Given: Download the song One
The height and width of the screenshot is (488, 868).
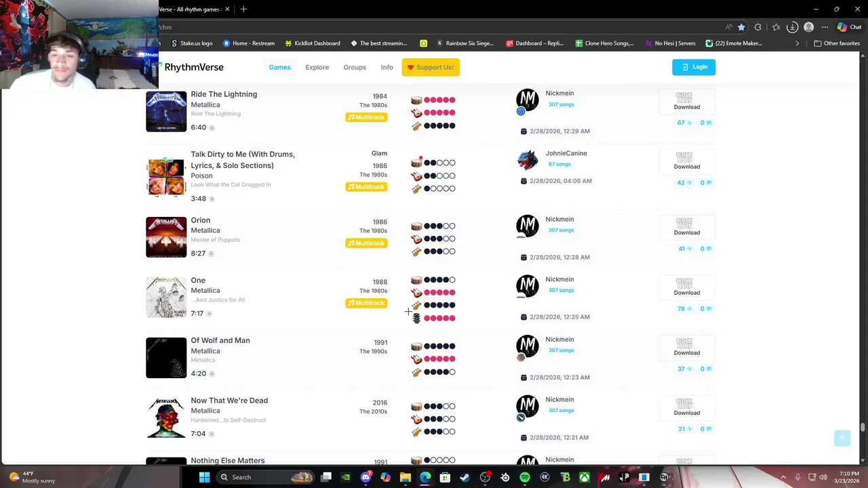Looking at the screenshot, I should click(687, 287).
